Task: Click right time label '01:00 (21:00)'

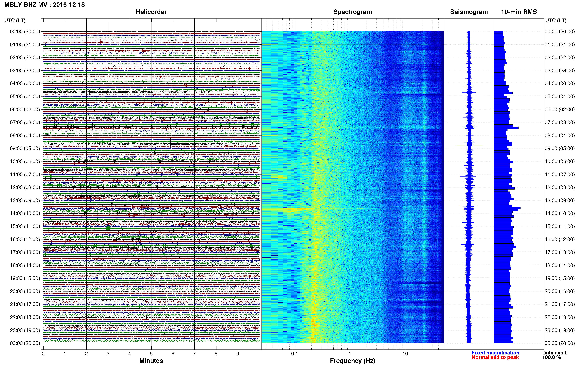Action: pos(560,45)
